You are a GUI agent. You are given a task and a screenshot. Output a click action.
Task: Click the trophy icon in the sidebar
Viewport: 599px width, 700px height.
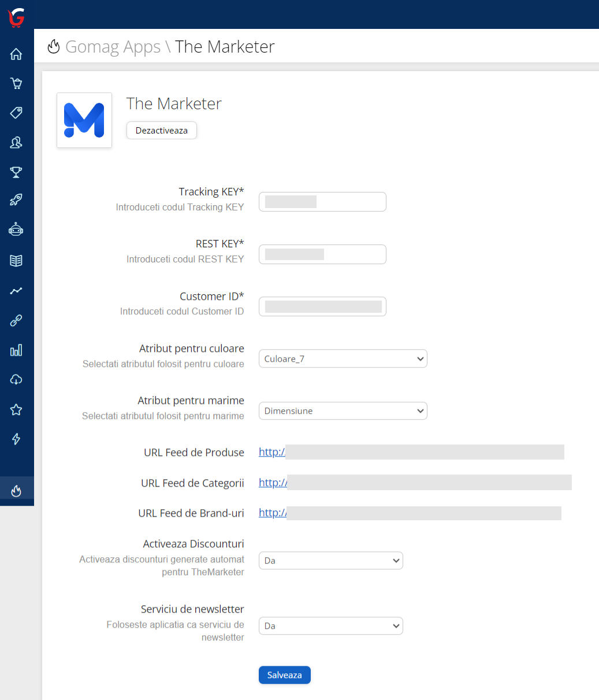point(16,172)
